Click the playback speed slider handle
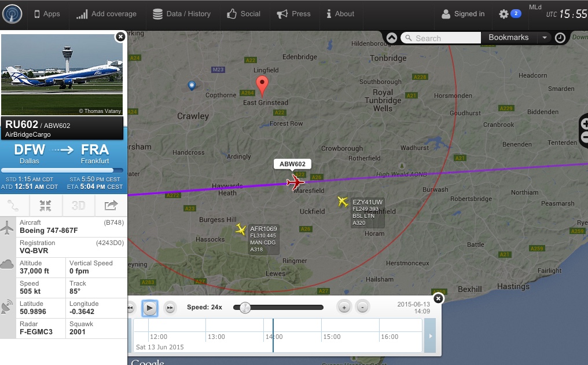This screenshot has height=365, width=588. point(245,308)
